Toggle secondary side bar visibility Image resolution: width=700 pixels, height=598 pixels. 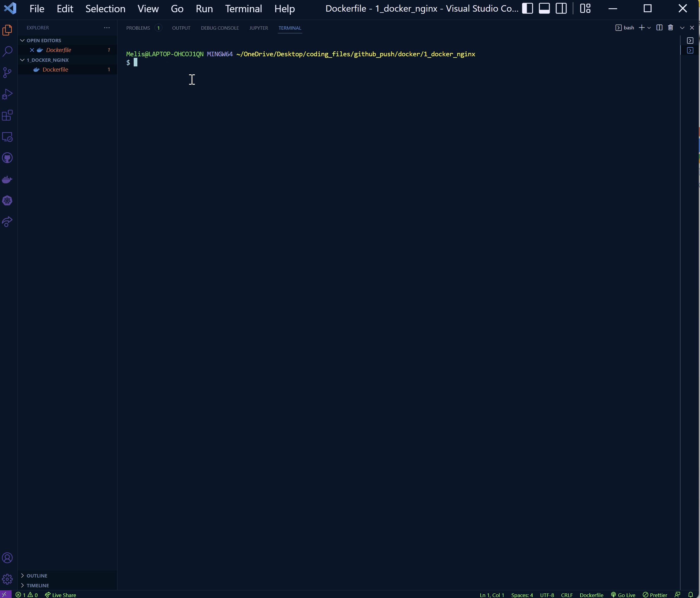[x=561, y=9]
